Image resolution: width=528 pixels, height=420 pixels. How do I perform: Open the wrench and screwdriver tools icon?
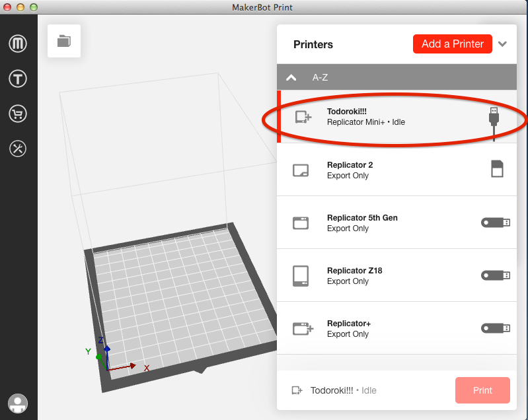(18, 148)
